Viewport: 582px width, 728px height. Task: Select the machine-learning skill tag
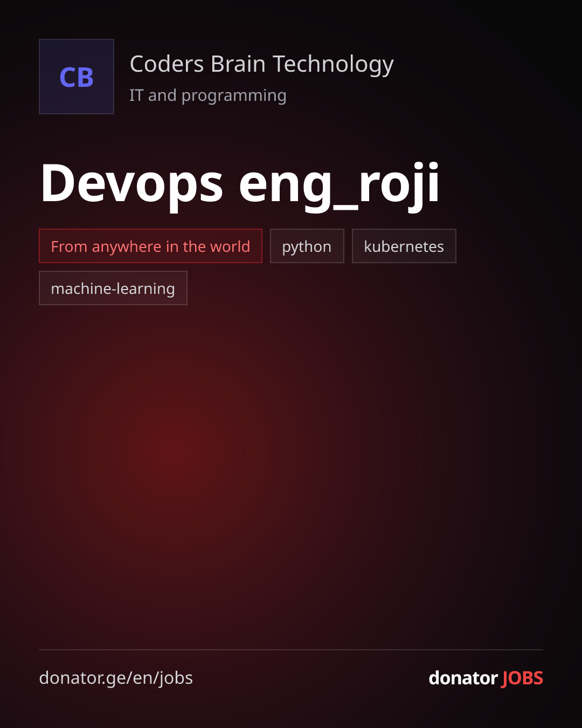pos(113,288)
